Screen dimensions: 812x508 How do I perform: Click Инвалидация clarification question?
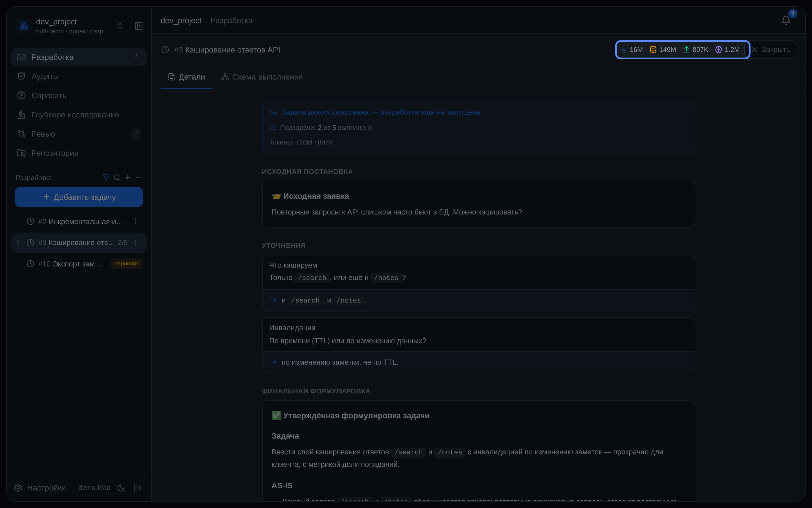(x=292, y=328)
